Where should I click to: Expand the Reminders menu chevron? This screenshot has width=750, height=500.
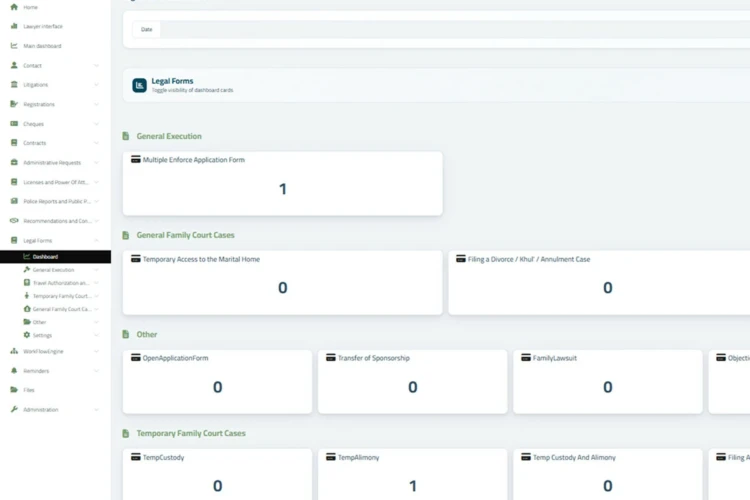96,371
